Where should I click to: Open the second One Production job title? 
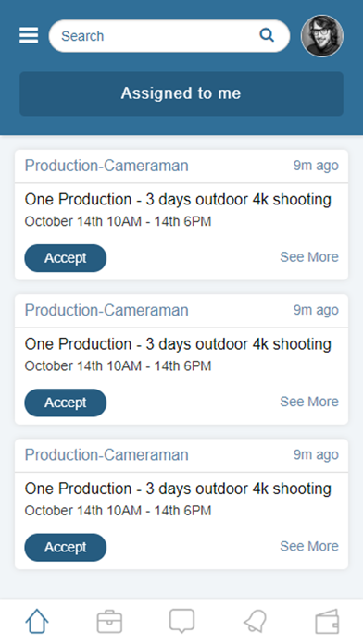(x=178, y=344)
